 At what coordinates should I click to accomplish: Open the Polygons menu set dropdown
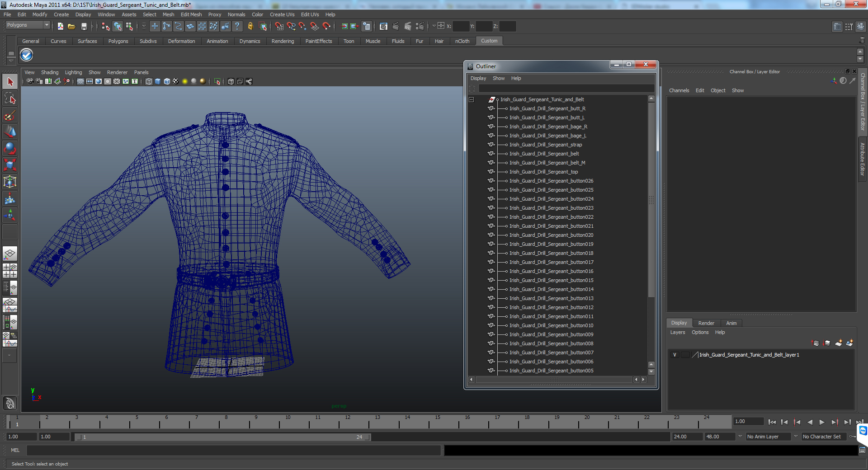28,25
